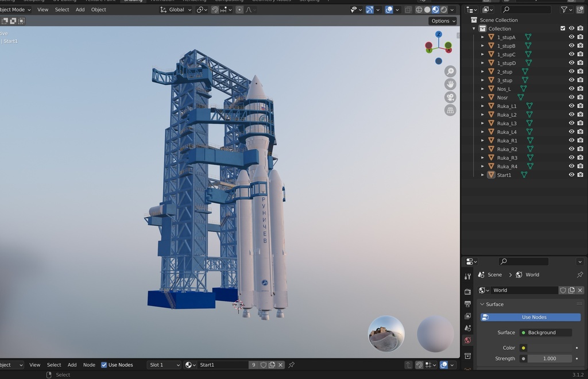Select material preview shading mode
The height and width of the screenshot is (379, 588).
click(435, 10)
